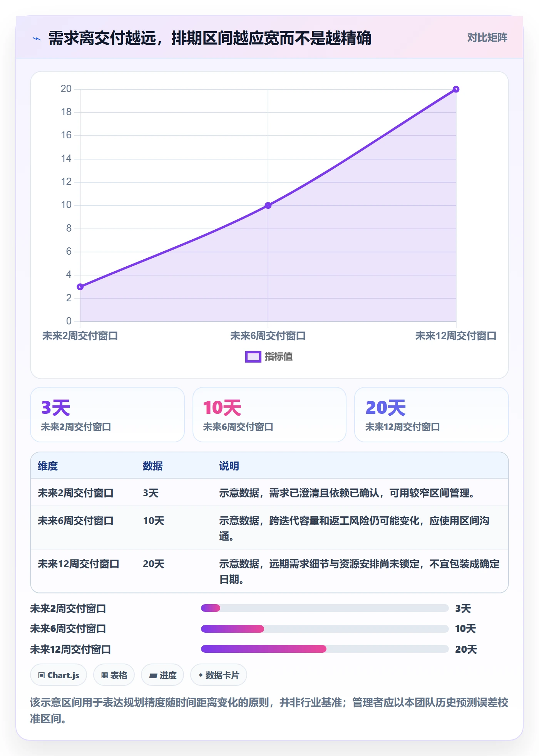Click the 20天 value in the table

[x=154, y=564]
